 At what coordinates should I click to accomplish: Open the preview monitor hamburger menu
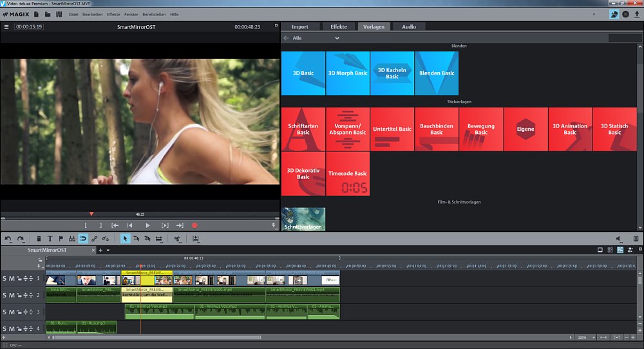click(x=6, y=26)
